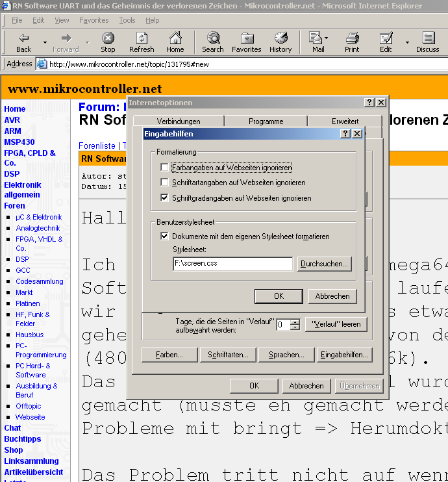Click the page icon in Address bar
The width and height of the screenshot is (448, 482).
[x=42, y=64]
